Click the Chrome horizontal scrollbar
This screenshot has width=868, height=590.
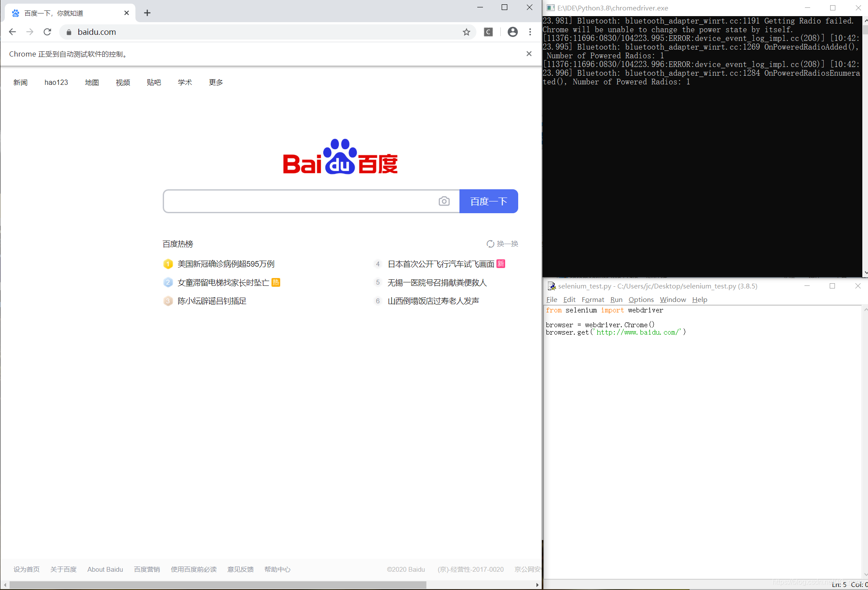coord(218,585)
